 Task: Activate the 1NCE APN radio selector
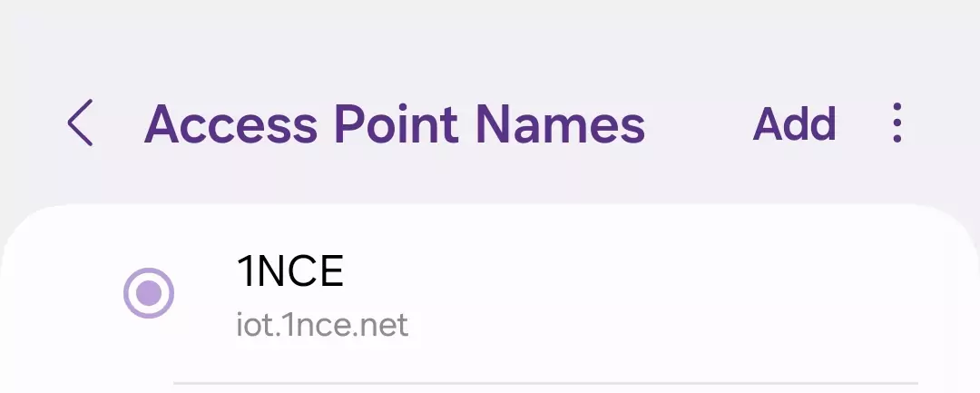click(x=149, y=293)
